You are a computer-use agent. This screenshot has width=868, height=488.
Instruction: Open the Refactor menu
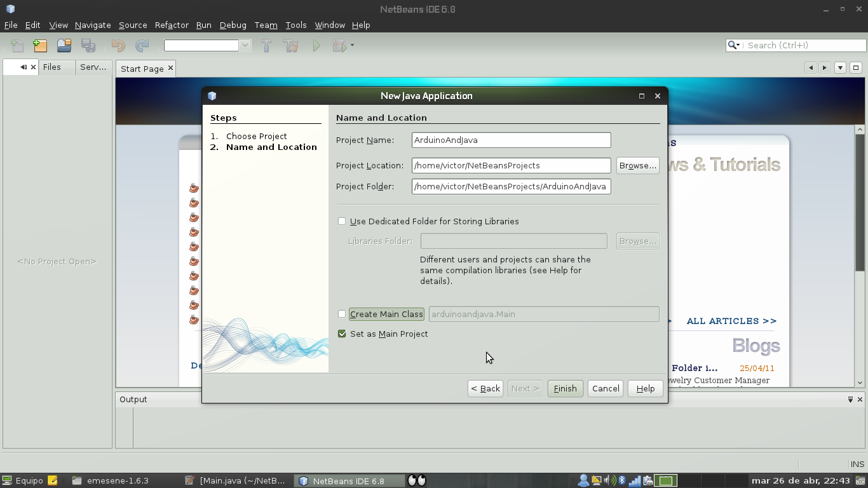tap(171, 25)
